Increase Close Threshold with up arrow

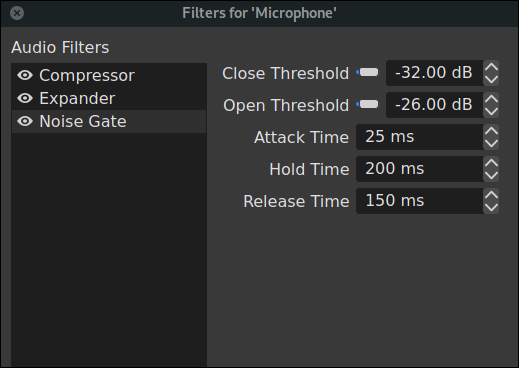491,67
